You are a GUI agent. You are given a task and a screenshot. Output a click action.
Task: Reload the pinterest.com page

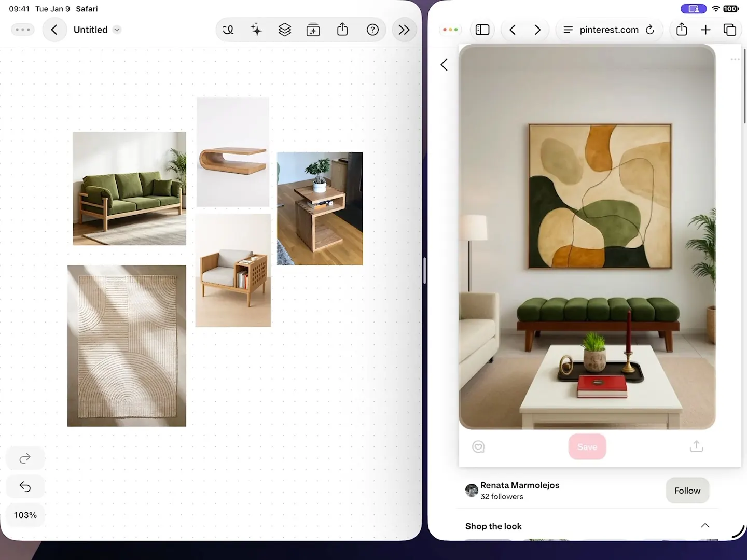point(650,30)
